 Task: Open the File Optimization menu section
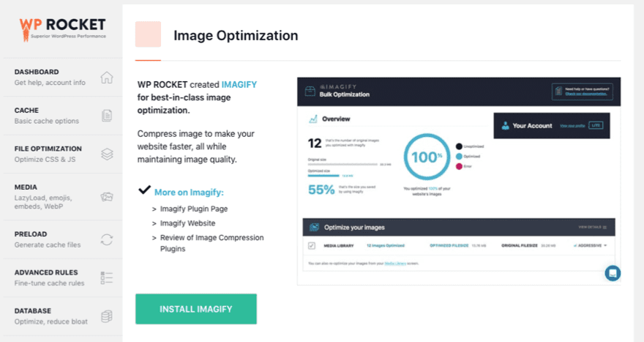click(x=48, y=153)
